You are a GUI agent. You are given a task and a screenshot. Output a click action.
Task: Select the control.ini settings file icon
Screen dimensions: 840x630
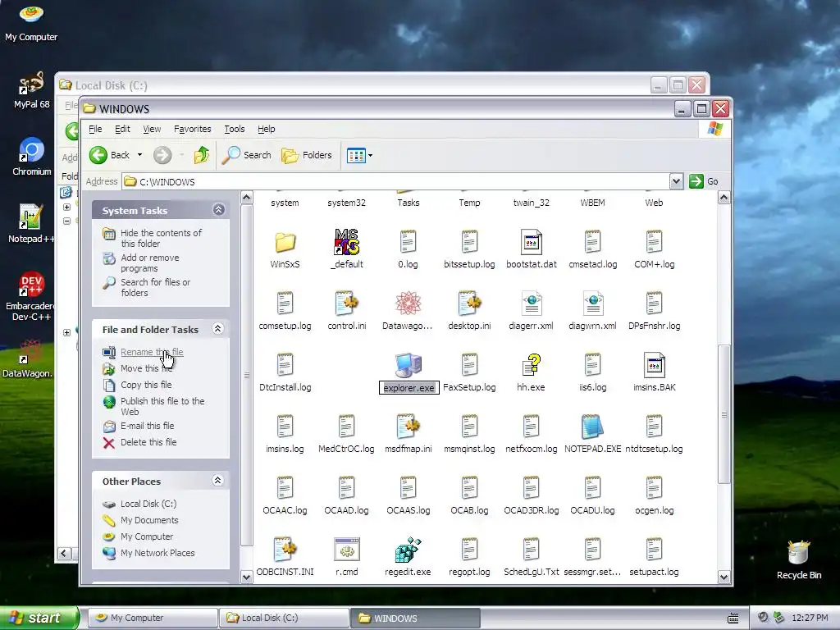pyautogui.click(x=347, y=304)
